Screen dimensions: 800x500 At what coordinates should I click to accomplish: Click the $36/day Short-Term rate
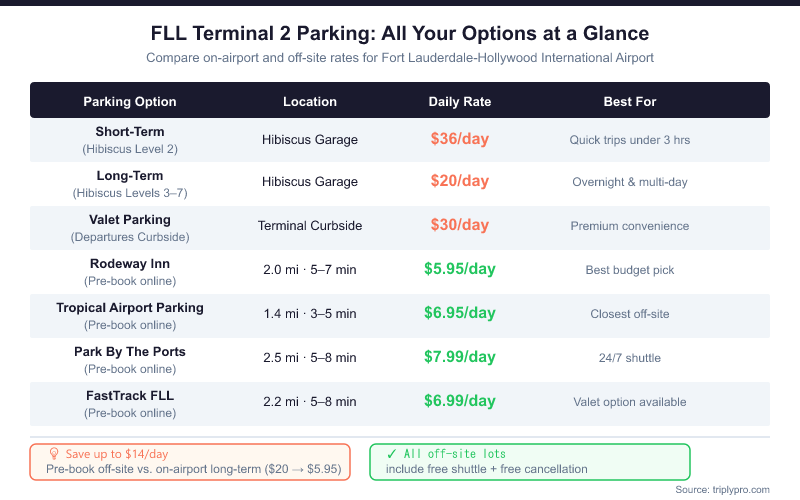pos(460,139)
